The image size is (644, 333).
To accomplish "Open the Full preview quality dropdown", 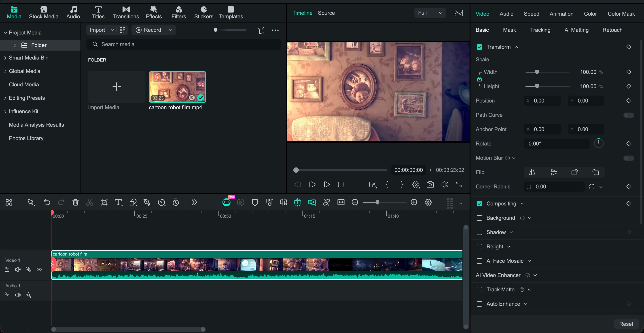I will [x=430, y=13].
